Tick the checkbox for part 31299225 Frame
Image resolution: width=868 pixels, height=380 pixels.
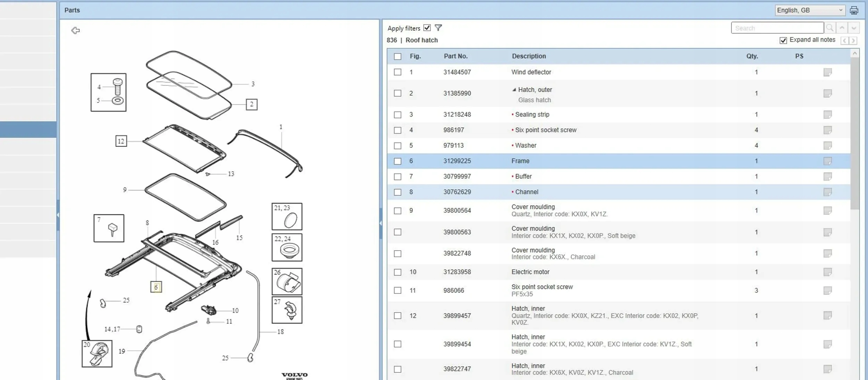point(398,161)
